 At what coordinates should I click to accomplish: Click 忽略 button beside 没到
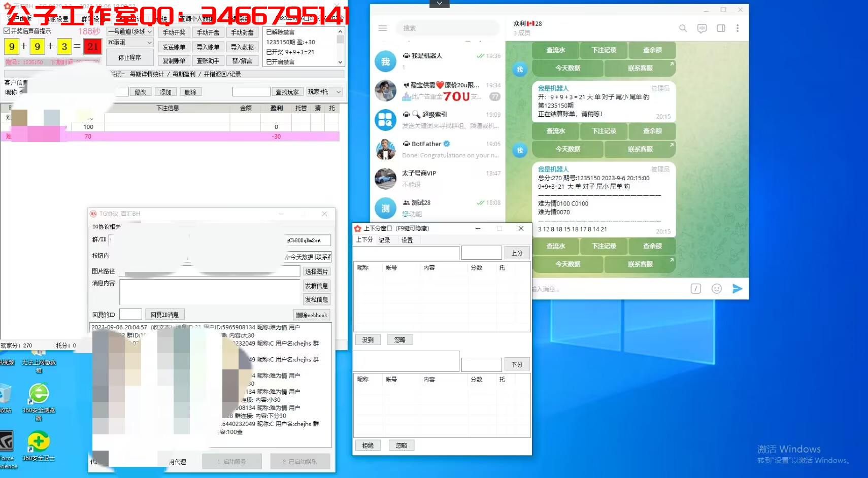[x=400, y=340]
